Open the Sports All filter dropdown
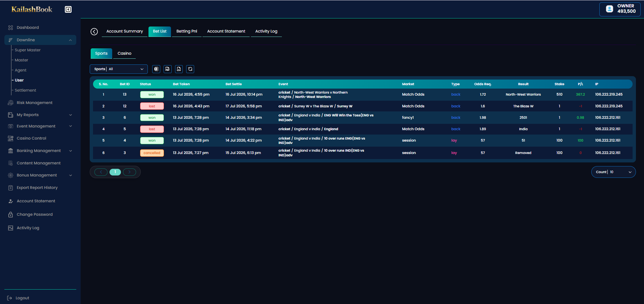 coord(119,69)
